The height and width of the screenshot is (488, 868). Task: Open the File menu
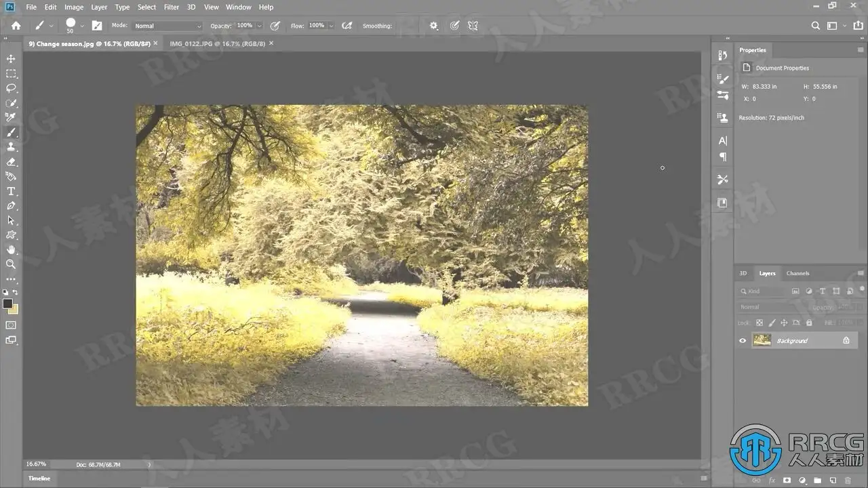click(31, 7)
